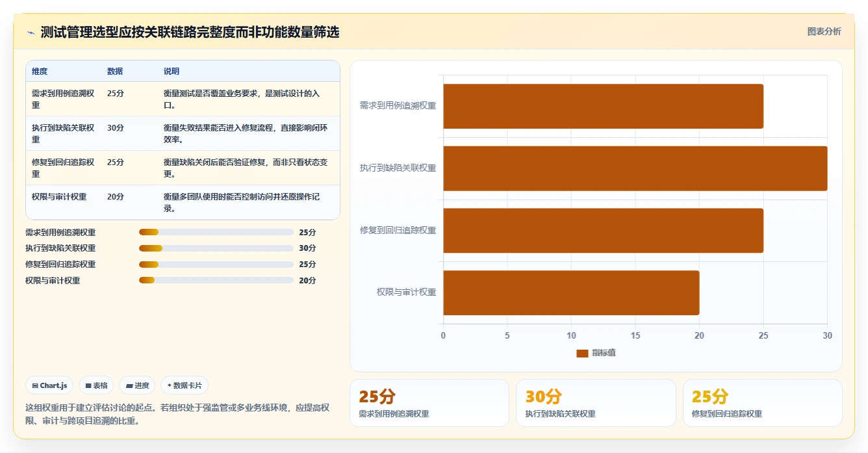Click the chart bar for 修复到回归追踪权重

[603, 231]
